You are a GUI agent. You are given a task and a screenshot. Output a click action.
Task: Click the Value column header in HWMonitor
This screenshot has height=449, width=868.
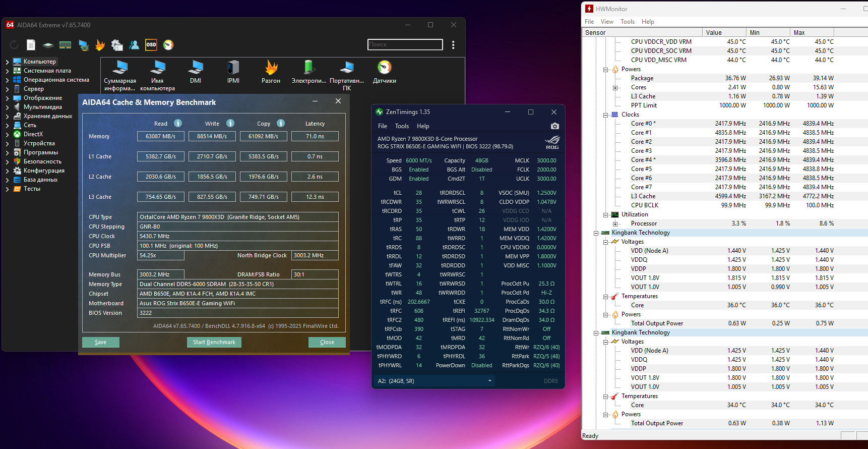click(x=724, y=33)
